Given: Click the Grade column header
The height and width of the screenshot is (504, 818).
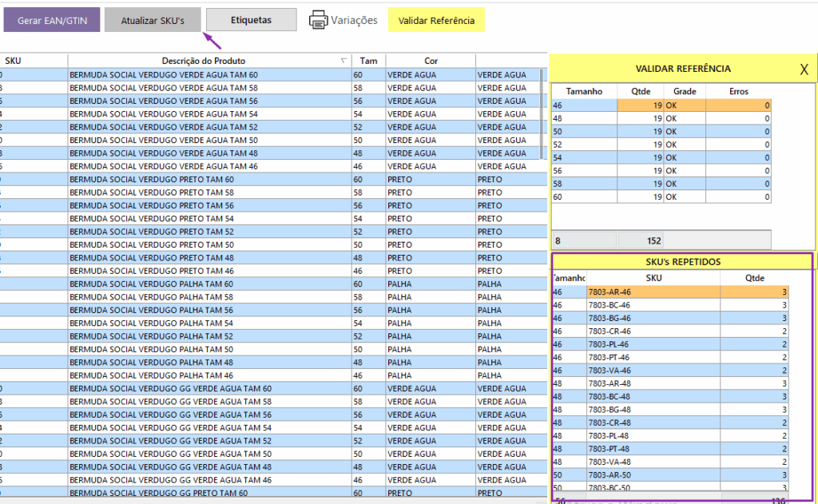Looking at the screenshot, I should click(684, 92).
